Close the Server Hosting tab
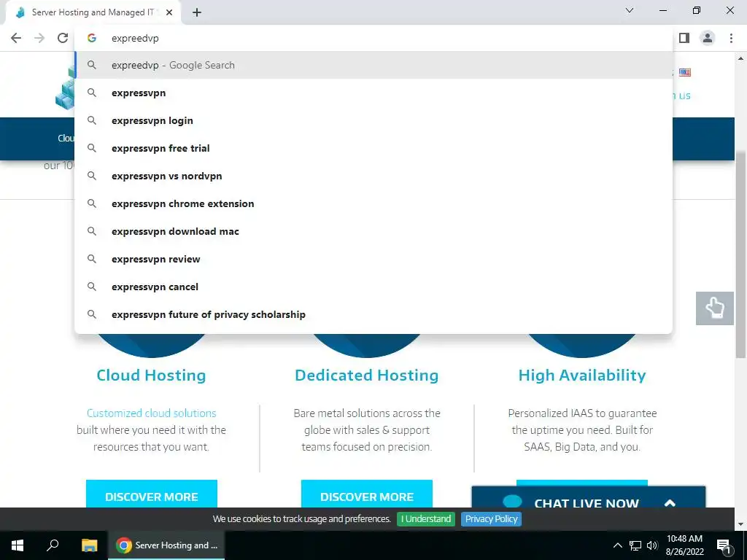The width and height of the screenshot is (747, 560). tap(169, 12)
